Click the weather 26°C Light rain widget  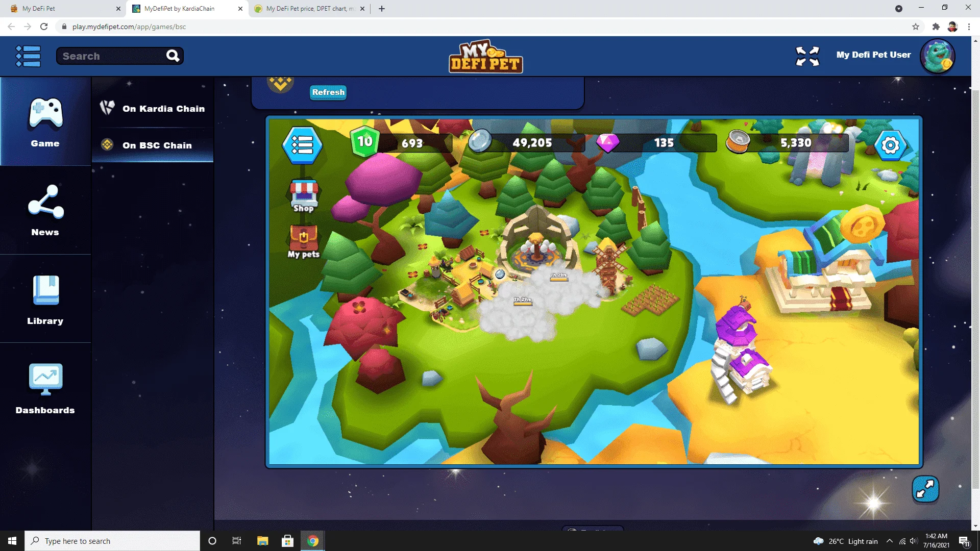pos(845,541)
